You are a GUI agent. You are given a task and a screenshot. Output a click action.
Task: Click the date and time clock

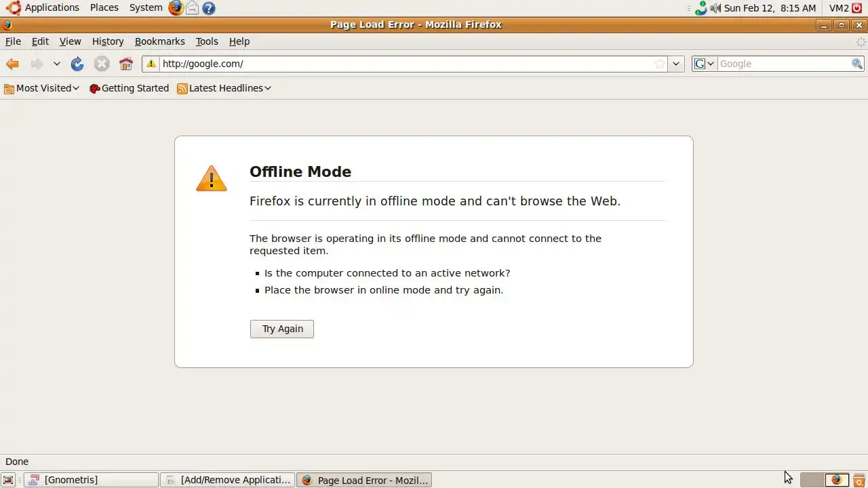pyautogui.click(x=770, y=8)
